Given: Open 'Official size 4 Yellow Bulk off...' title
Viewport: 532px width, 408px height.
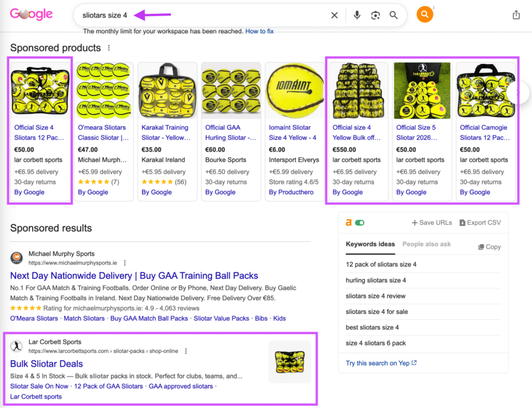Looking at the screenshot, I should (356, 133).
